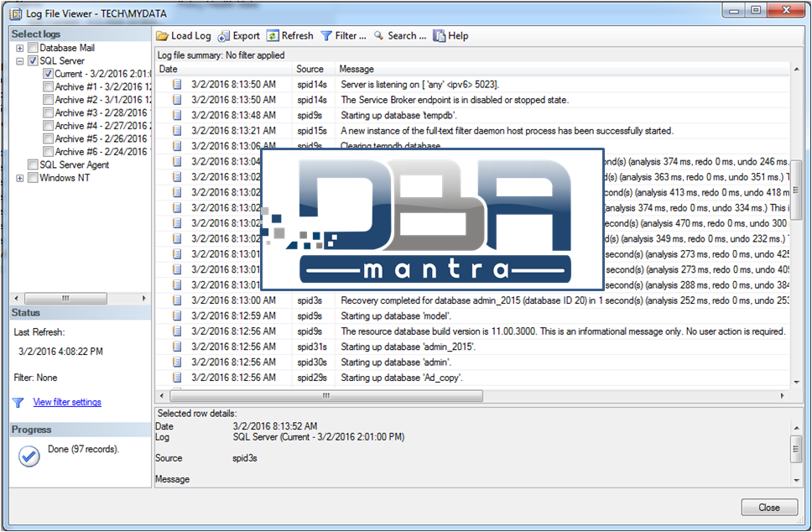Click Export label in the toolbar
The height and width of the screenshot is (532, 812).
[x=246, y=36]
